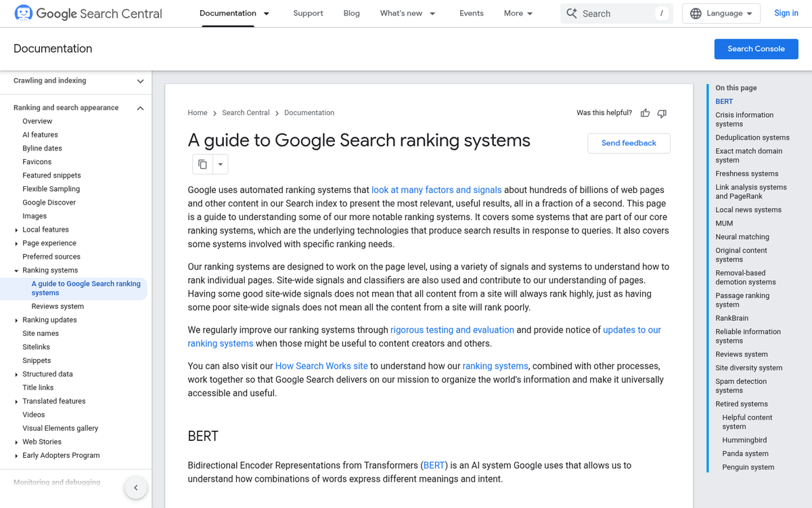The height and width of the screenshot is (508, 812).
Task: Open the More dropdown menu
Action: coord(518,13)
